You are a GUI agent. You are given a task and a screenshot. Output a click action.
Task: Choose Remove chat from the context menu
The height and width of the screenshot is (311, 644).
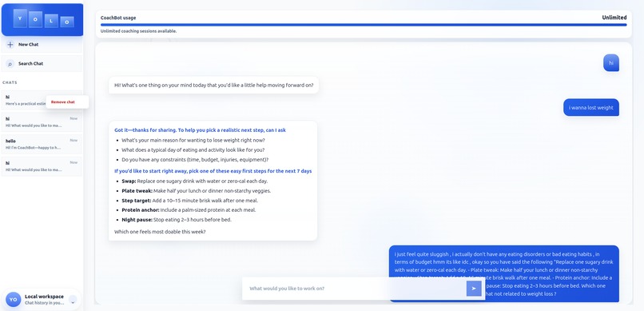coord(63,102)
